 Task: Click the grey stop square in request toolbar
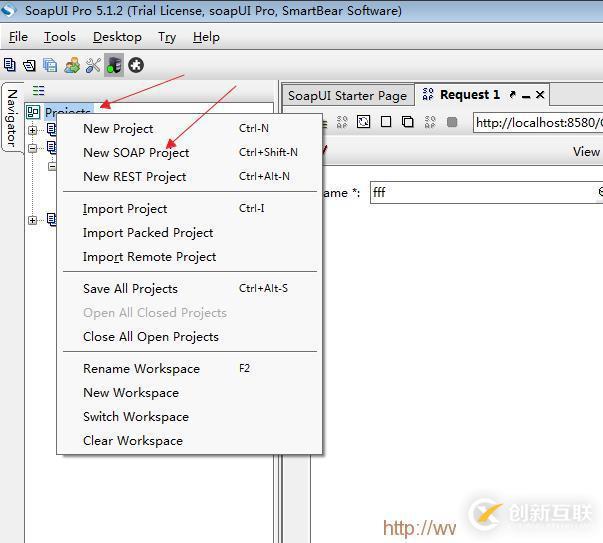click(x=452, y=122)
